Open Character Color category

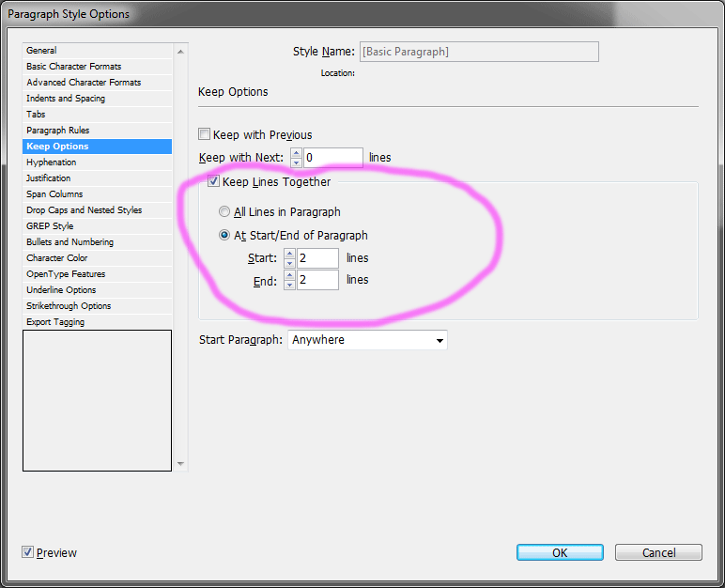point(97,258)
